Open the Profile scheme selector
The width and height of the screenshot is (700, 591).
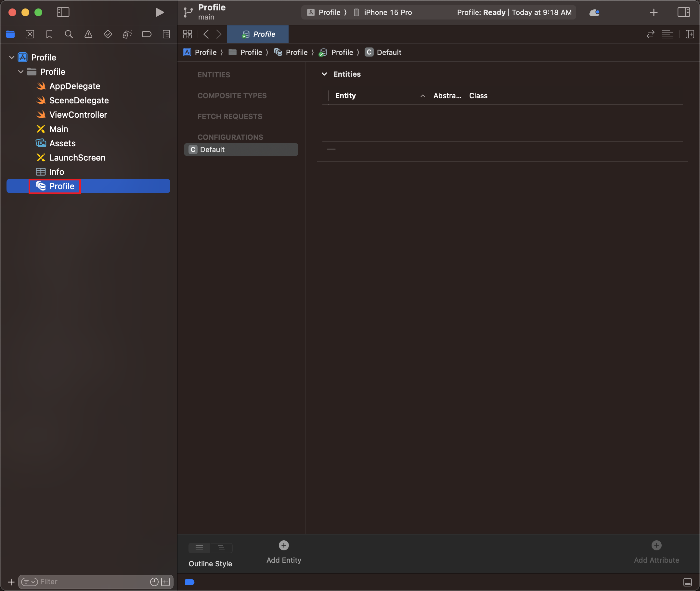tap(324, 12)
